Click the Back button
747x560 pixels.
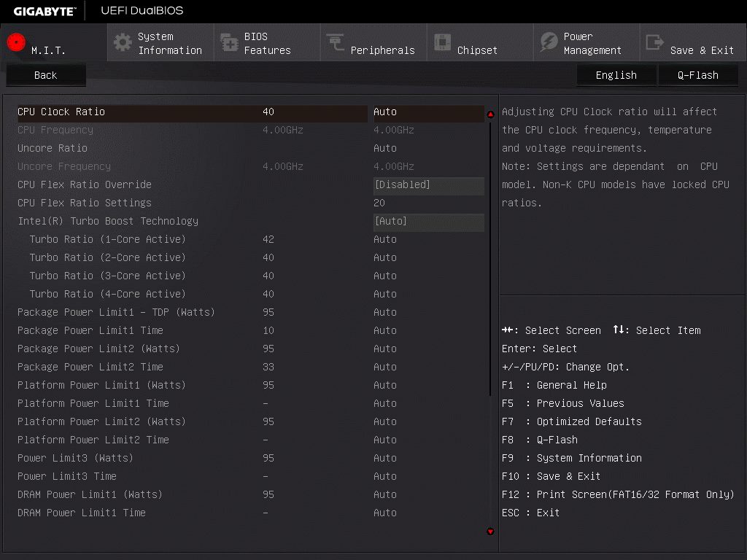pos(46,75)
